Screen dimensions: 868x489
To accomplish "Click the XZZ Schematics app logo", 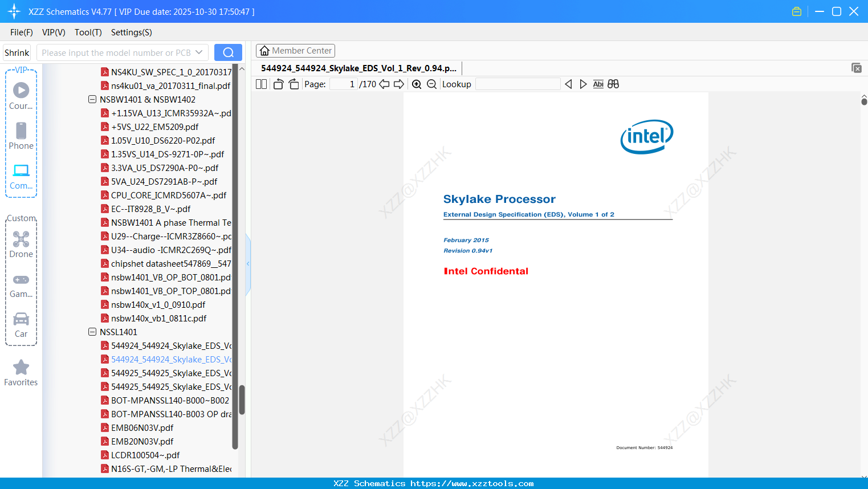I will coord(14,11).
